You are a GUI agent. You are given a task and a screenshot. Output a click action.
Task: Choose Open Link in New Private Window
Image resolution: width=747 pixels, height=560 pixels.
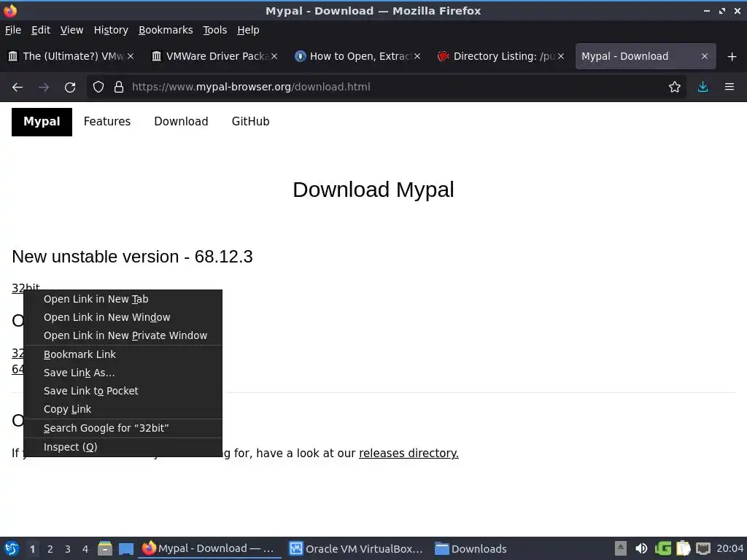coord(123,335)
